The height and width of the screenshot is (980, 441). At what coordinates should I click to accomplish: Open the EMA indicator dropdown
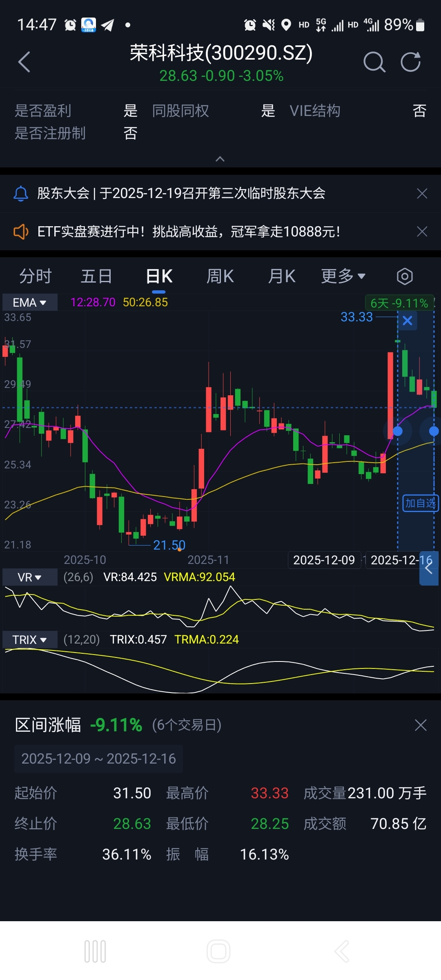tap(30, 303)
